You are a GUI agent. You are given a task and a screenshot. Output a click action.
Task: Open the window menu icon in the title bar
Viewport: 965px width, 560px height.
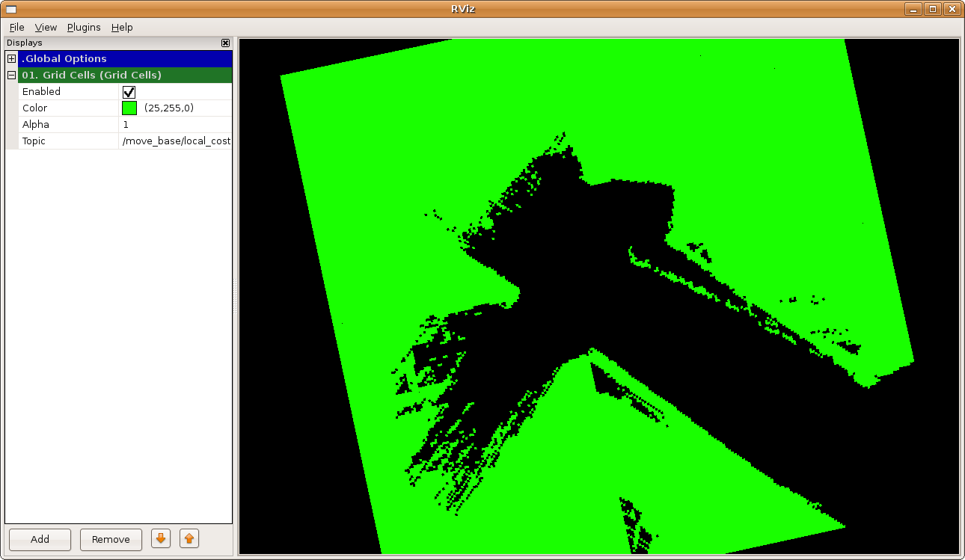click(10, 9)
